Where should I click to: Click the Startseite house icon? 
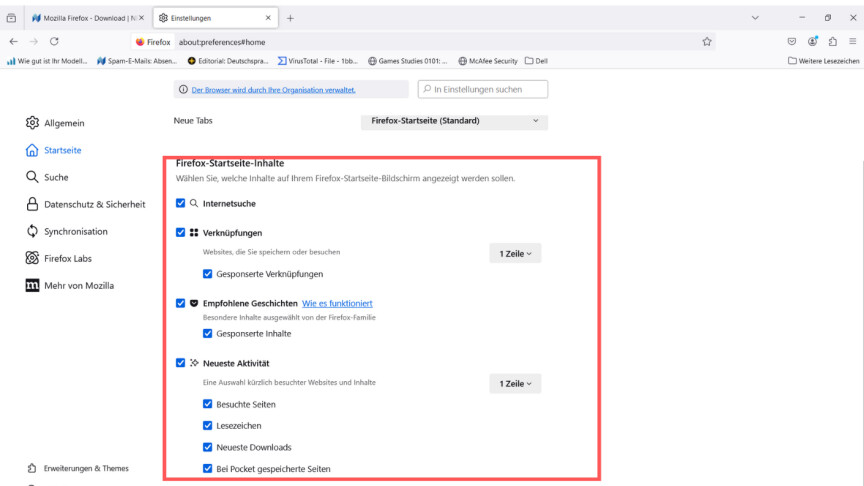[x=32, y=150]
